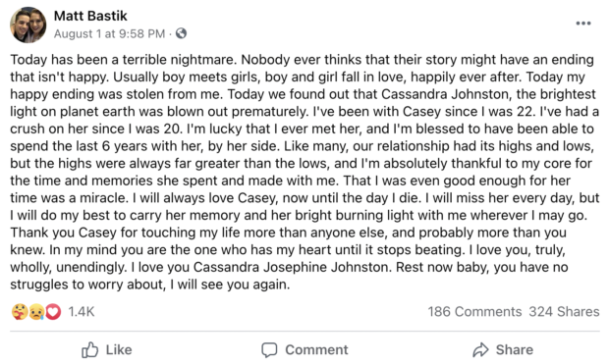Click the Matt Bastik author name
Image resolution: width=609 pixels, height=364 pixels.
[x=90, y=16]
